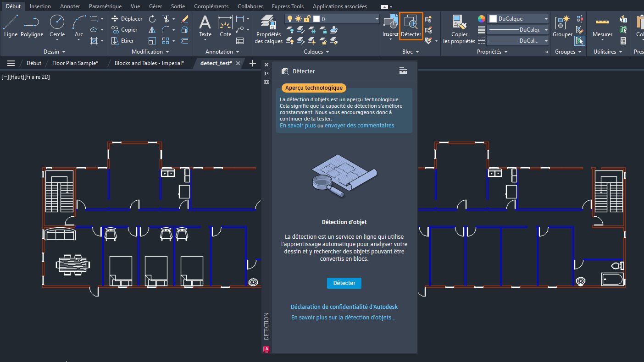The width and height of the screenshot is (644, 362).
Task: Expand the Utilitaires panel
Action: coord(608,52)
